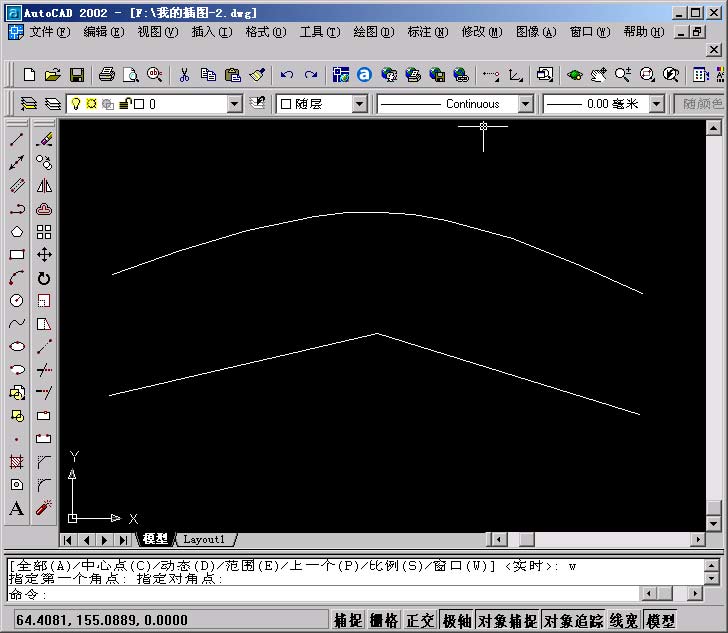Click the Open file icon

[53, 74]
